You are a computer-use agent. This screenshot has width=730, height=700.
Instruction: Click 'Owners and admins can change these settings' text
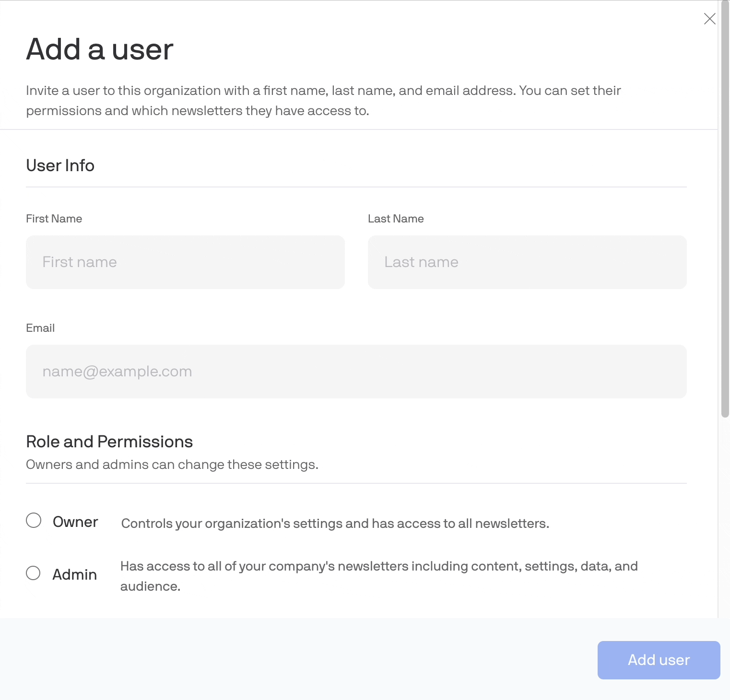pos(172,465)
